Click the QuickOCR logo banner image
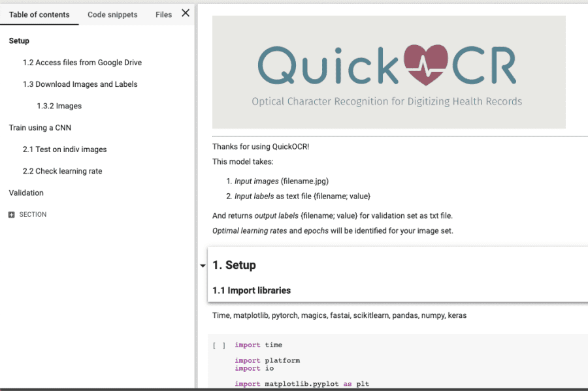 tap(389, 72)
